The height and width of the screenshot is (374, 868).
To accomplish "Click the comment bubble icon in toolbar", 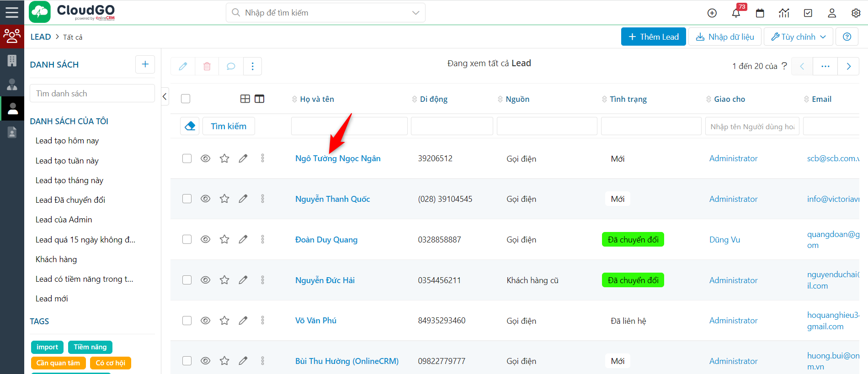I will point(231,66).
